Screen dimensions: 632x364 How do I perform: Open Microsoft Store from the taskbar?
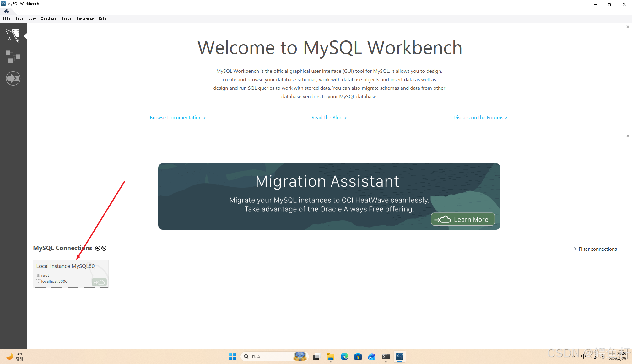pos(358,356)
